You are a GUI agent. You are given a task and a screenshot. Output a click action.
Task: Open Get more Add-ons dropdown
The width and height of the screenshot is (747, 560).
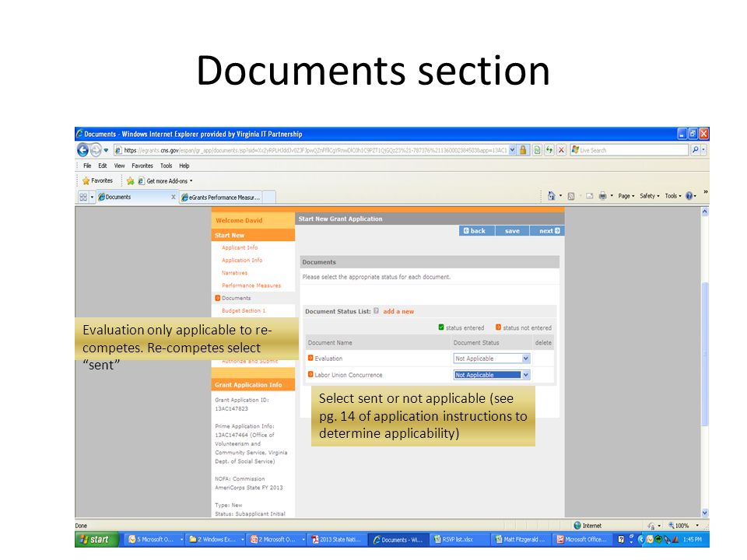(165, 181)
